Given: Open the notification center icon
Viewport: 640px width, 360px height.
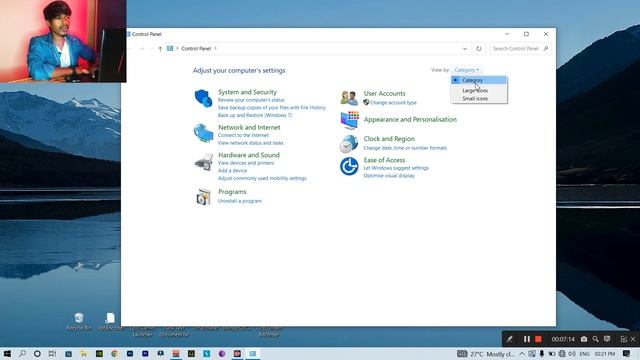Looking at the screenshot, I should point(626,354).
